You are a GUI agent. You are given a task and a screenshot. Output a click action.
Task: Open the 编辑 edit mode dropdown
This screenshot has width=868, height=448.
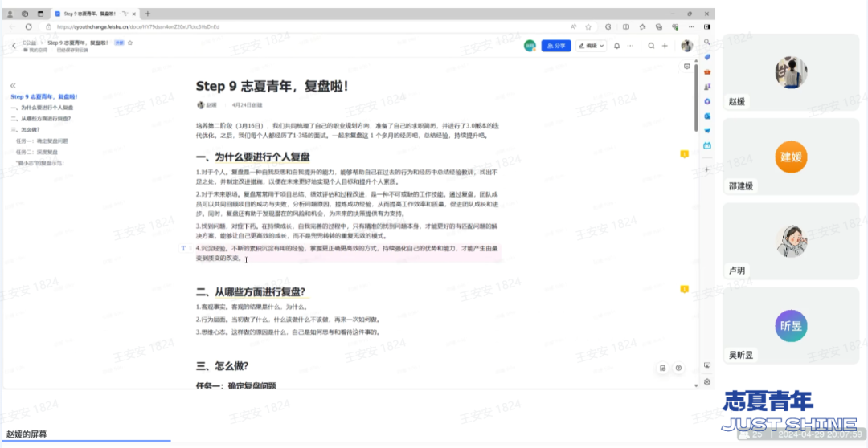tap(594, 46)
